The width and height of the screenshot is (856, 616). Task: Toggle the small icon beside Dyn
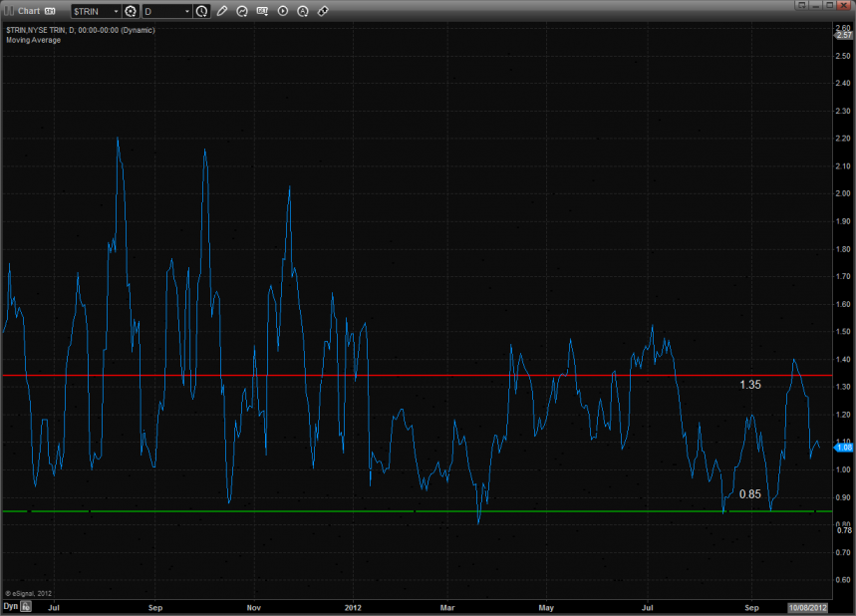point(27,605)
